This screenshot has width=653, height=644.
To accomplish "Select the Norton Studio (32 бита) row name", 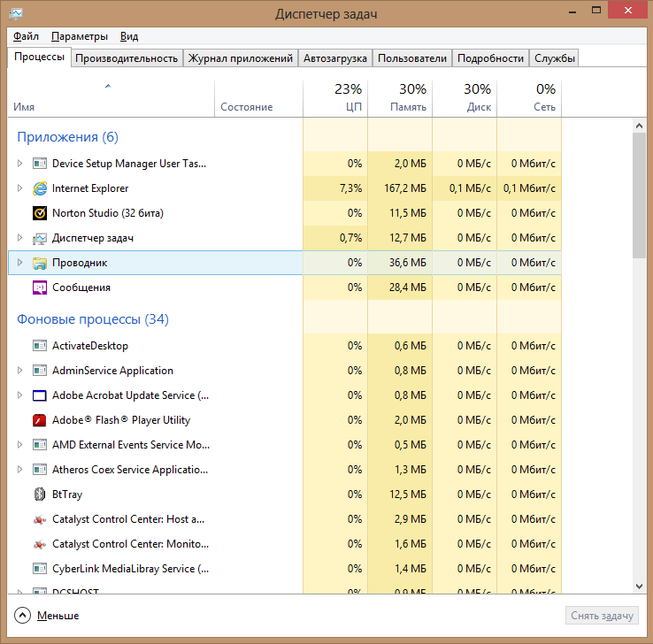I will [108, 213].
